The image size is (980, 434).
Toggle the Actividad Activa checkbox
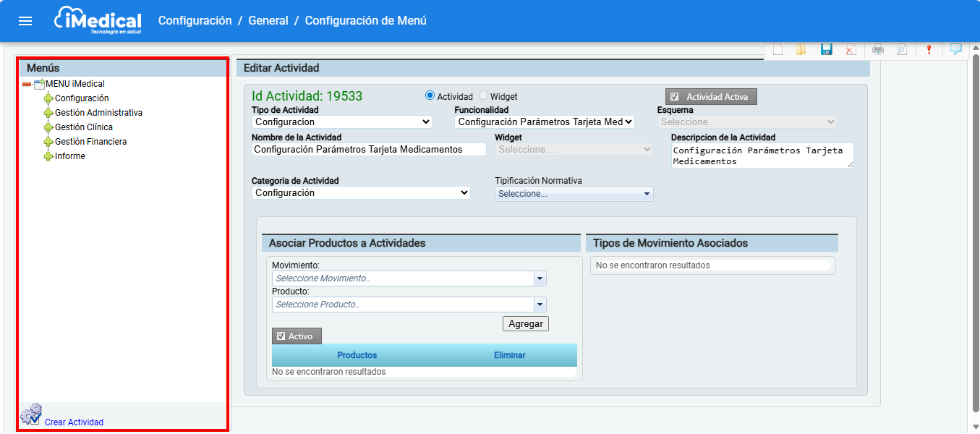(x=675, y=97)
